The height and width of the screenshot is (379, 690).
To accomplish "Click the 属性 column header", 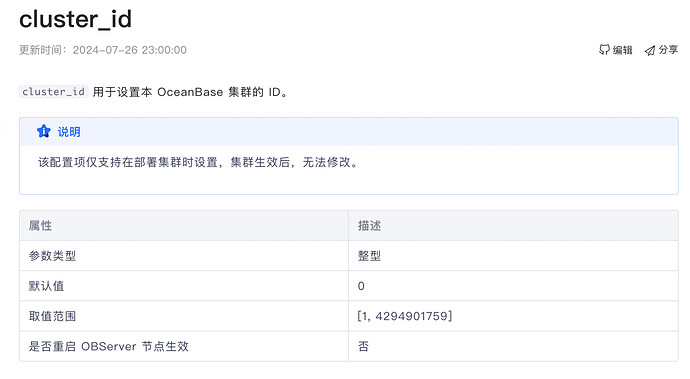I will (40, 226).
